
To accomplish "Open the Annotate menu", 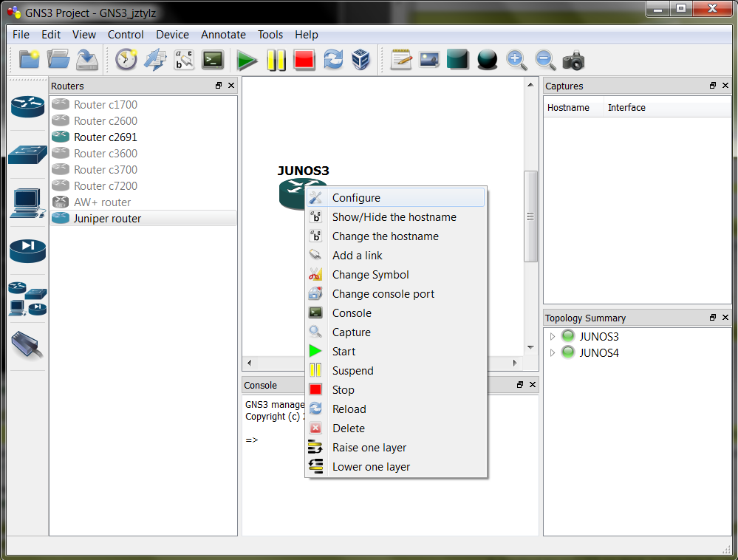I will [223, 35].
